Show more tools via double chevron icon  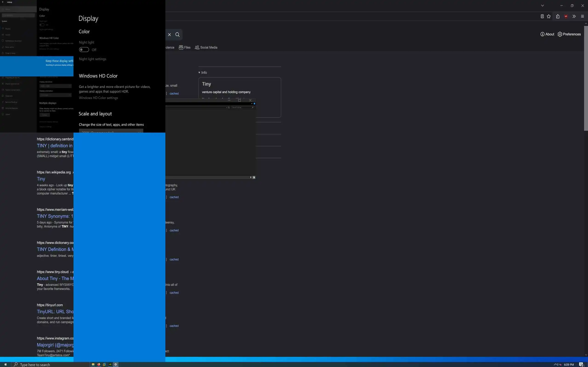(574, 16)
